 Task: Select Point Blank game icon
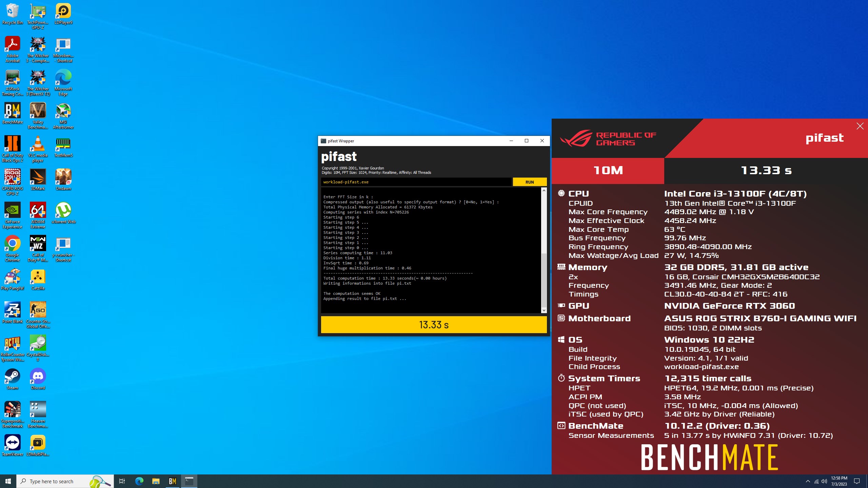pos(13,313)
